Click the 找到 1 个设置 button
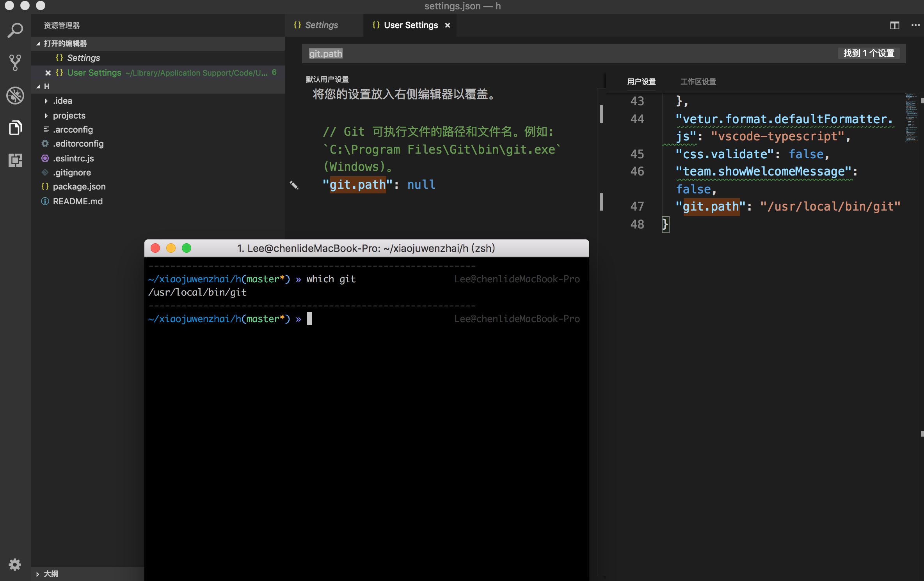The height and width of the screenshot is (581, 924). [869, 53]
